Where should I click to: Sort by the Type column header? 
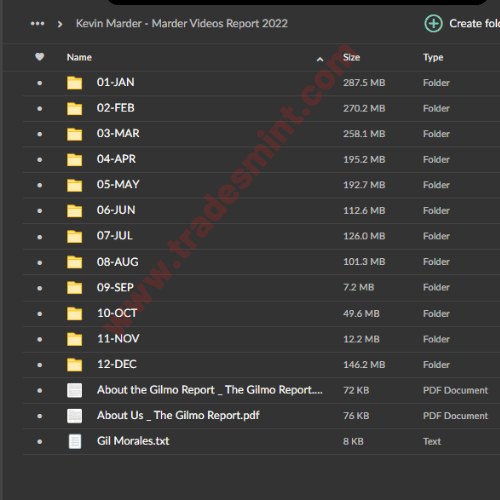click(x=433, y=58)
